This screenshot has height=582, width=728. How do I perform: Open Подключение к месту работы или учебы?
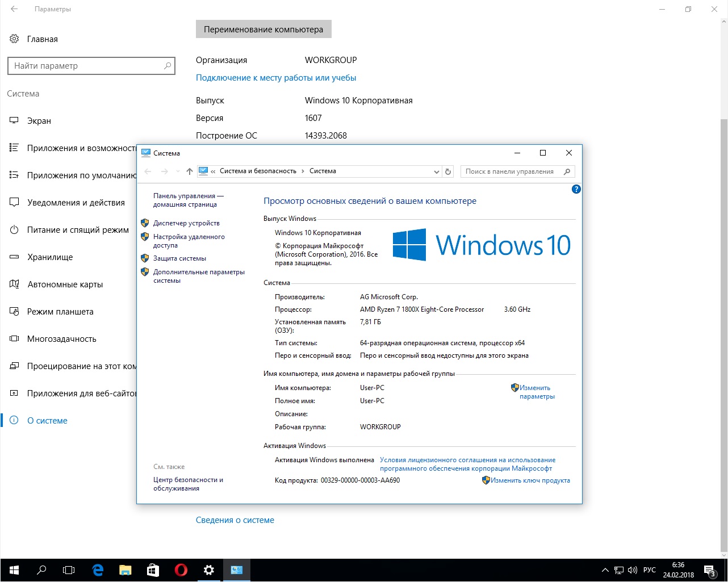coord(276,78)
